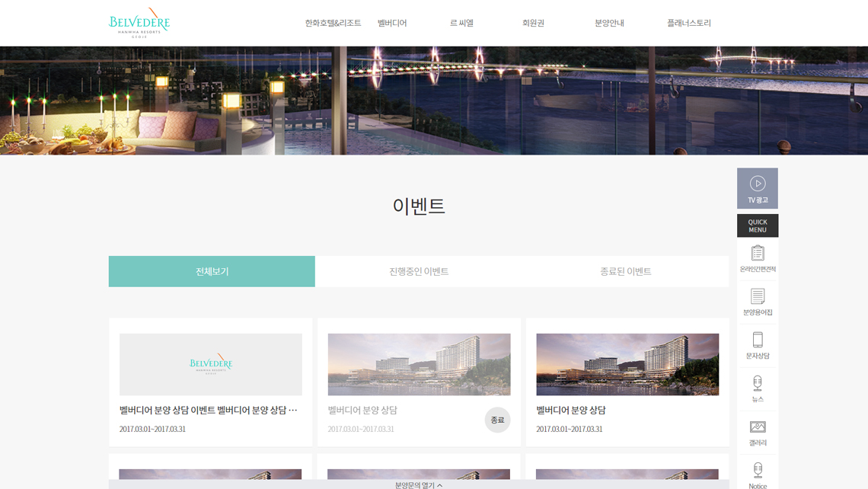Open the 한화호텔&리조트 menu item
Viewport: 868px width, 489px height.
click(x=333, y=23)
